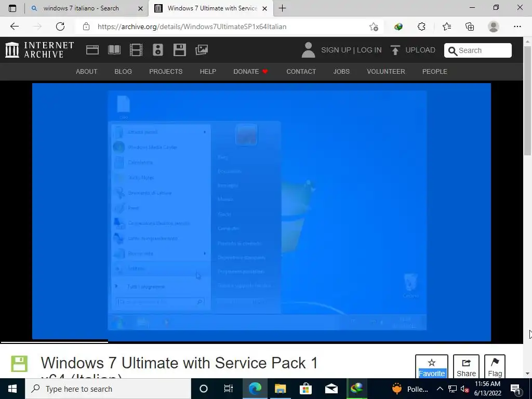This screenshot has height=399, width=532.
Task: Open the PROJECTS menu item
Action: point(166,72)
